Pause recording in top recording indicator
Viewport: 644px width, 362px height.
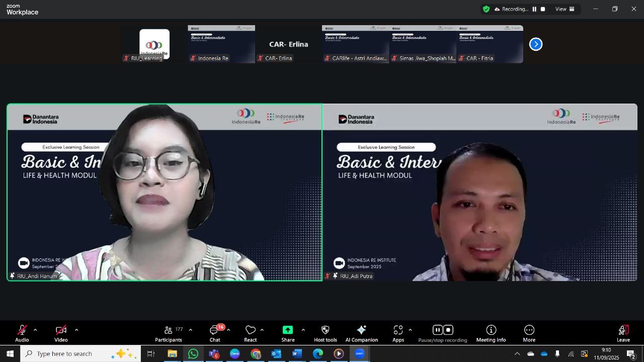point(534,9)
